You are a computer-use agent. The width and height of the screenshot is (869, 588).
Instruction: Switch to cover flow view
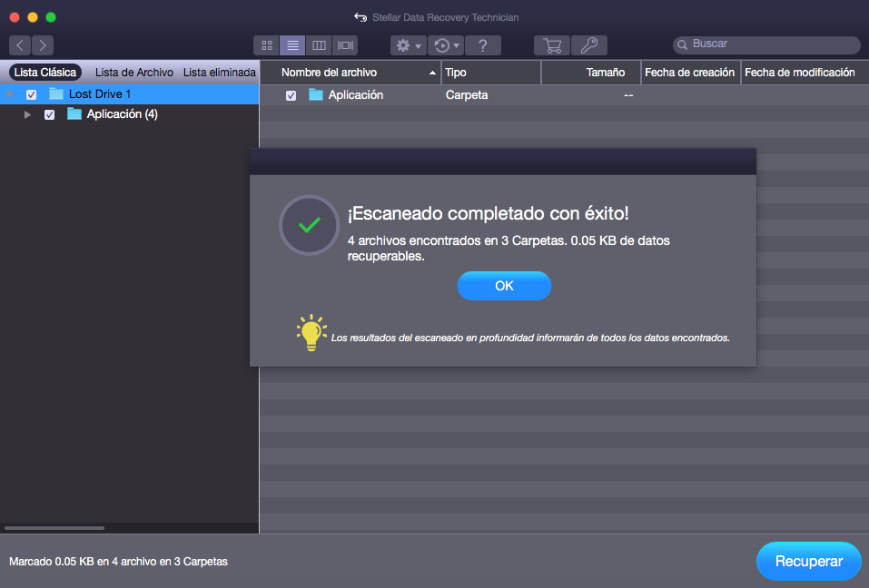[345, 45]
